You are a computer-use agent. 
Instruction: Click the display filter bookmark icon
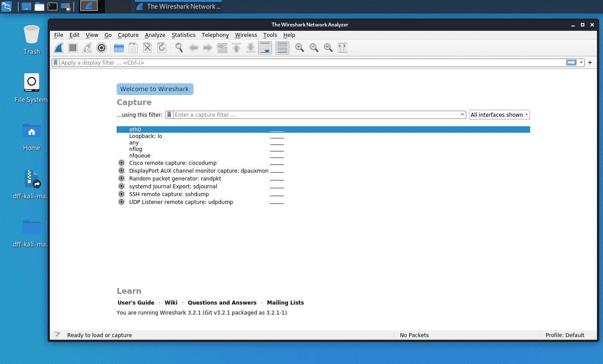56,62
